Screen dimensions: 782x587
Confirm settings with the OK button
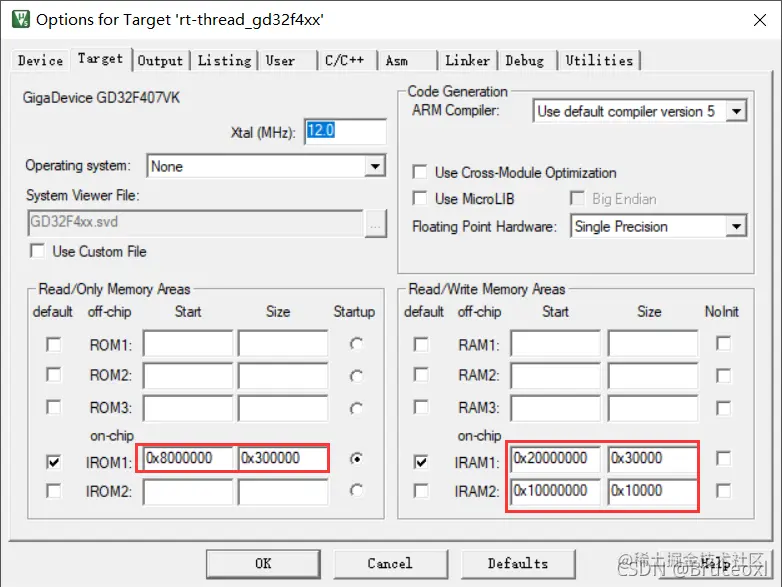(x=263, y=564)
